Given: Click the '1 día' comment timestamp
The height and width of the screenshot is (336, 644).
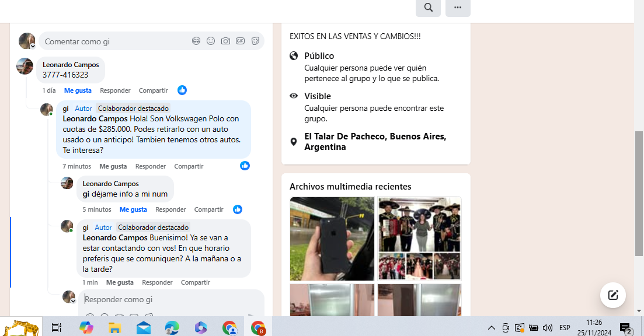Looking at the screenshot, I should pyautogui.click(x=49, y=90).
